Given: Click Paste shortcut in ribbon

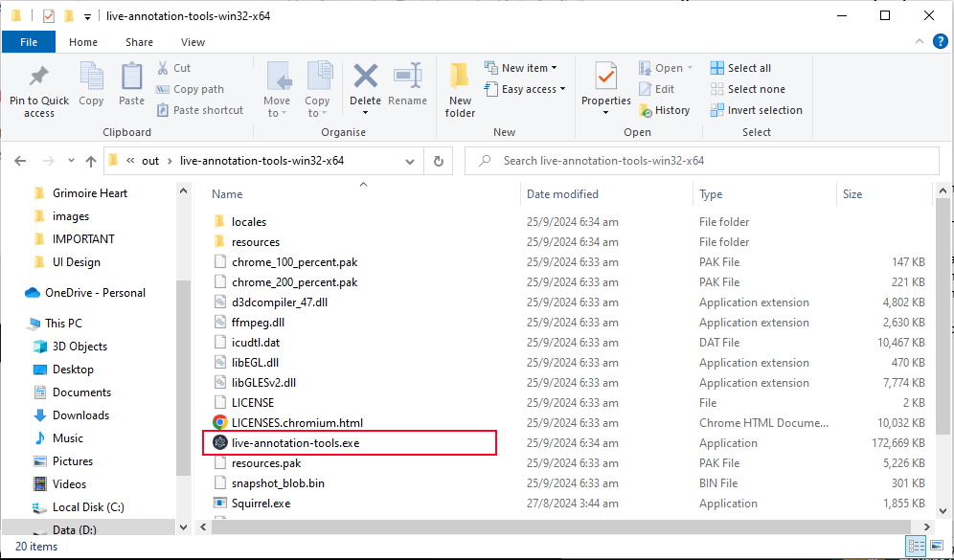Looking at the screenshot, I should click(200, 110).
